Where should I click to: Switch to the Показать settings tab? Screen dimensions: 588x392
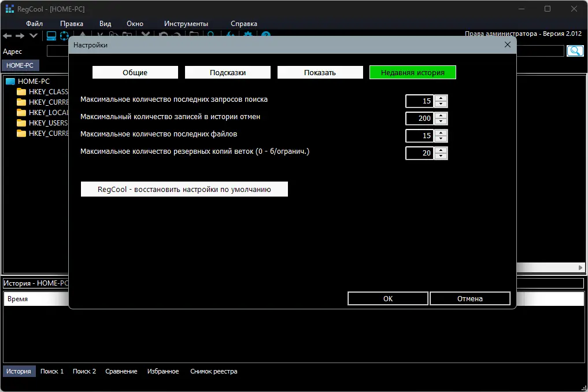320,72
